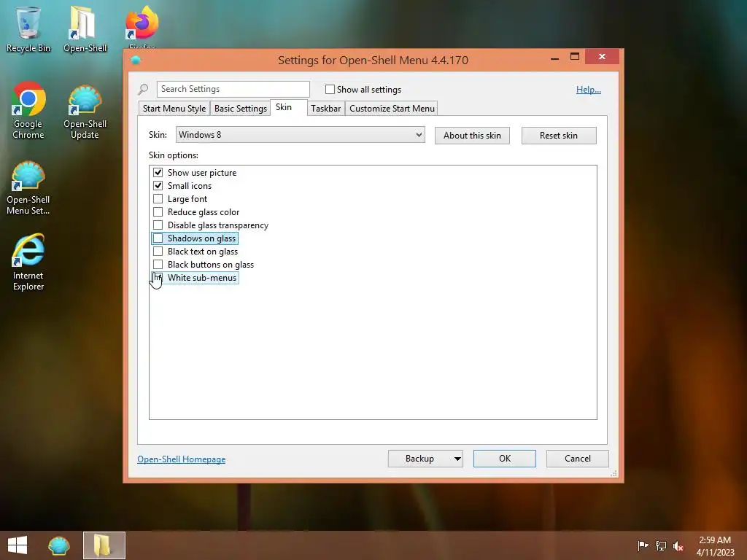Click the shell icon in the title bar
The width and height of the screenshot is (747, 560).
coord(136,60)
